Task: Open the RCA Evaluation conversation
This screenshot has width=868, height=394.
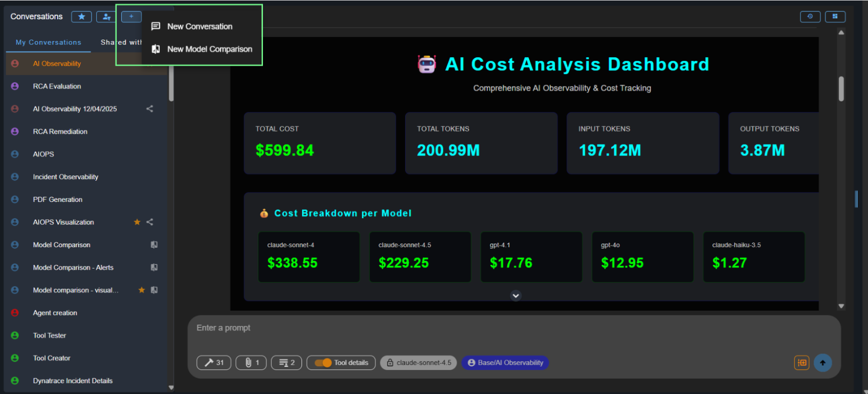Action: pyautogui.click(x=57, y=86)
